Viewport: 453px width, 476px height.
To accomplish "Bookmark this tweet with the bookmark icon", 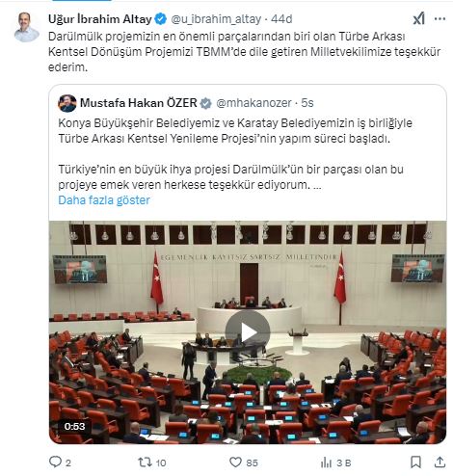I will pyautogui.click(x=415, y=463).
